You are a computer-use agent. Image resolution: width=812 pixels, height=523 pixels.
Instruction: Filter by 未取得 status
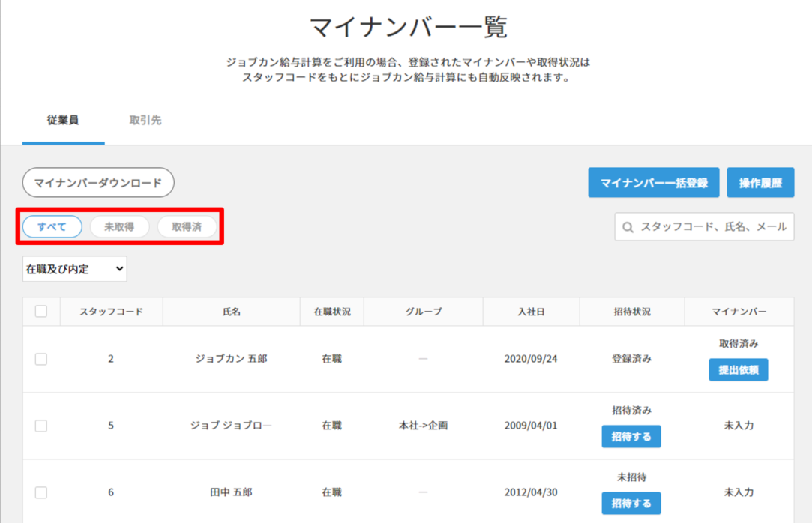tap(119, 226)
